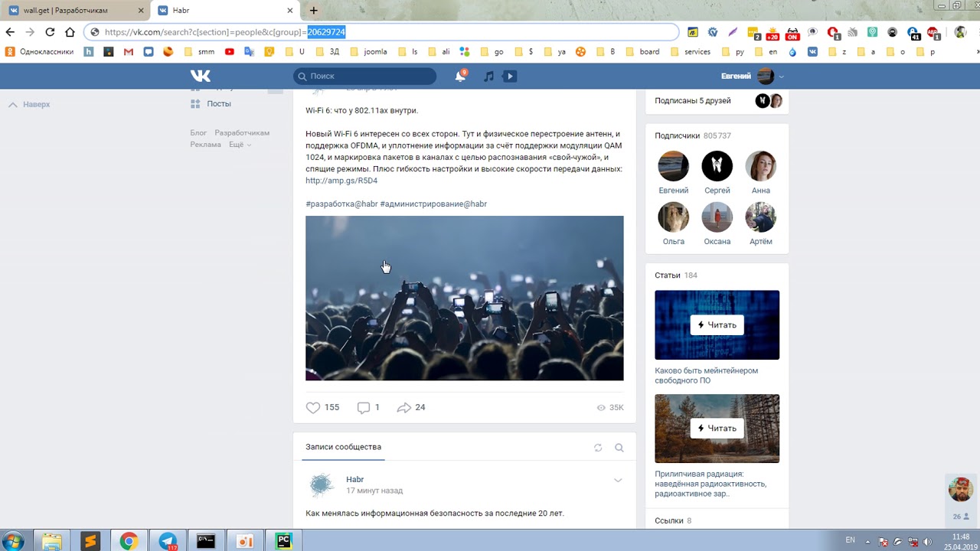Open the music note player icon
Screen dimensions: 980x551
coord(488,76)
